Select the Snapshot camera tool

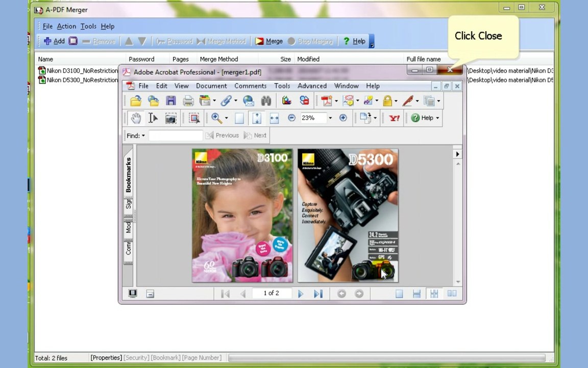(170, 118)
